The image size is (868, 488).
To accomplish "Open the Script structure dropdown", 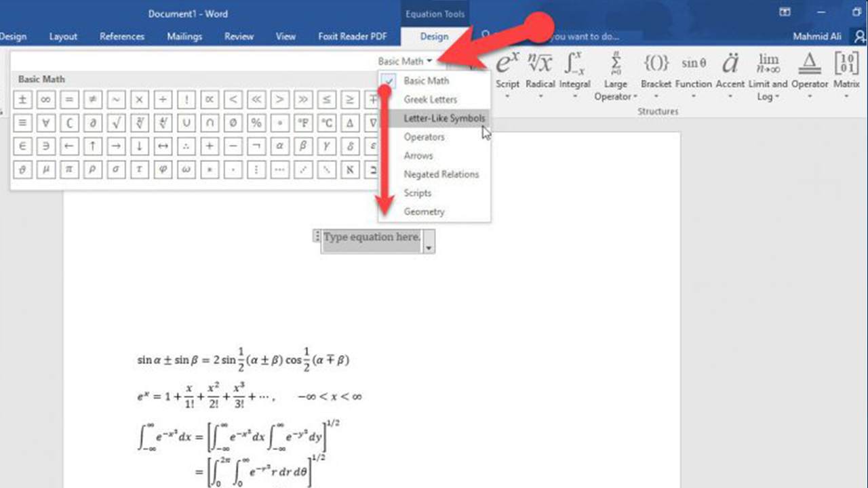I will coord(507,75).
